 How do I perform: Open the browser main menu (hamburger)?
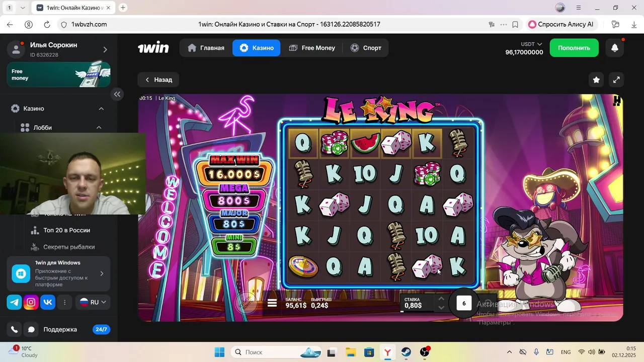click(579, 8)
